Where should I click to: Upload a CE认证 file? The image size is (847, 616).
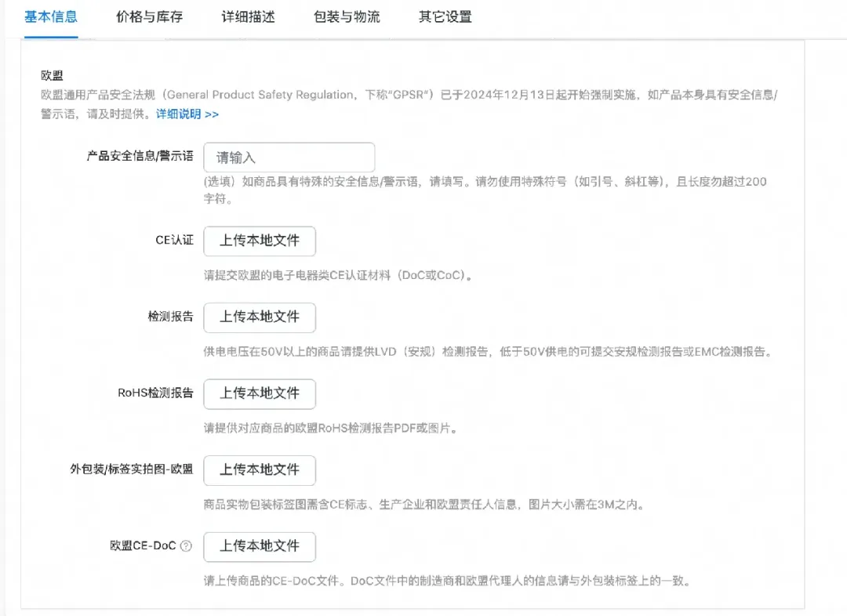click(259, 241)
